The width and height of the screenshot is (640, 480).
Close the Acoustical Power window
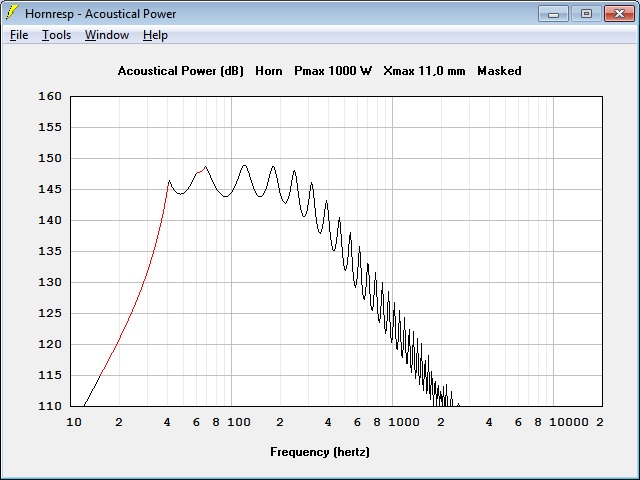619,14
